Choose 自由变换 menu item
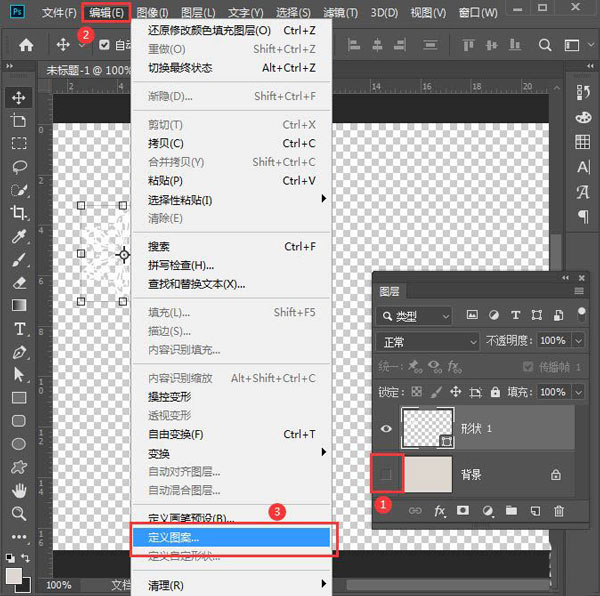The image size is (600, 596). (x=231, y=435)
